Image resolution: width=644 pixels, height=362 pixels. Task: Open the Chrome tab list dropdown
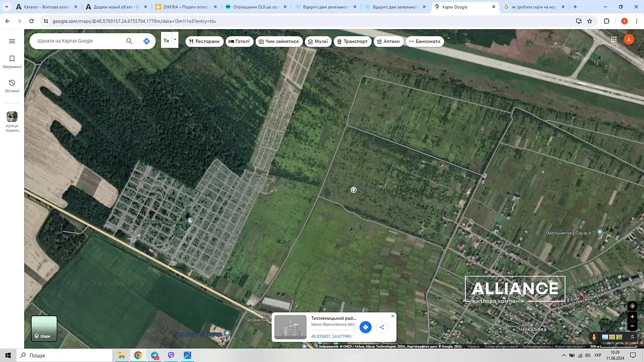7,7
